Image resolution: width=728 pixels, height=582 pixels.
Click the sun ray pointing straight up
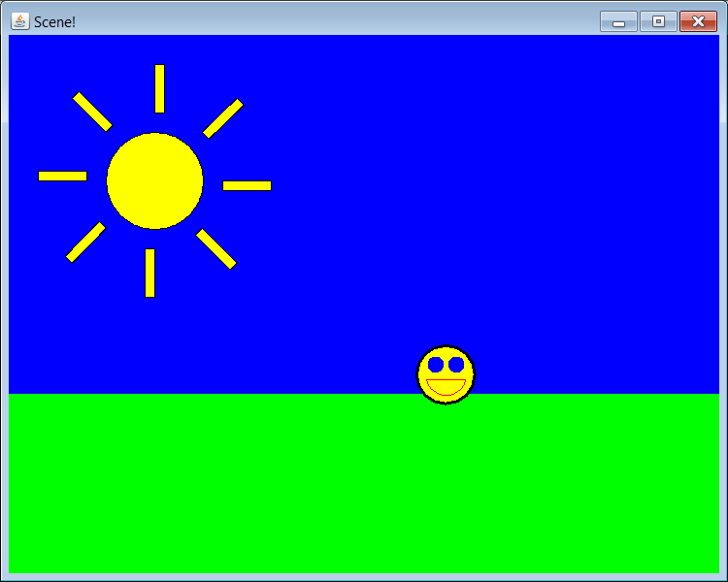click(x=159, y=88)
